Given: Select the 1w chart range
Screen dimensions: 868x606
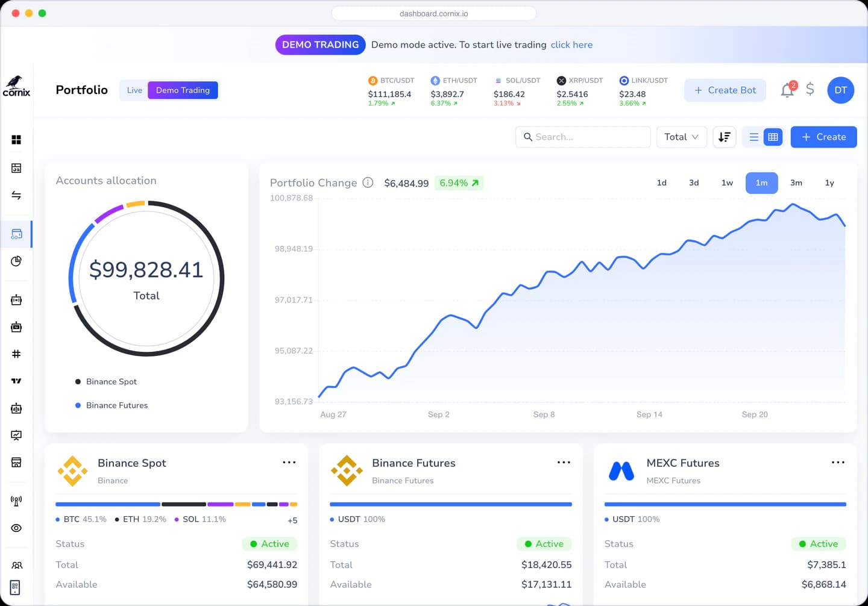Looking at the screenshot, I should point(727,183).
